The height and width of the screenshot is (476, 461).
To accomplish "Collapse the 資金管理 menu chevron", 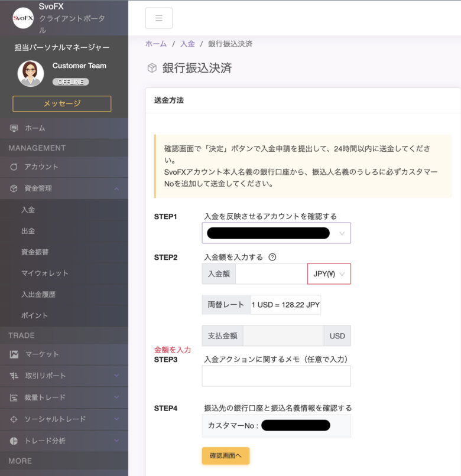I will 116,189.
